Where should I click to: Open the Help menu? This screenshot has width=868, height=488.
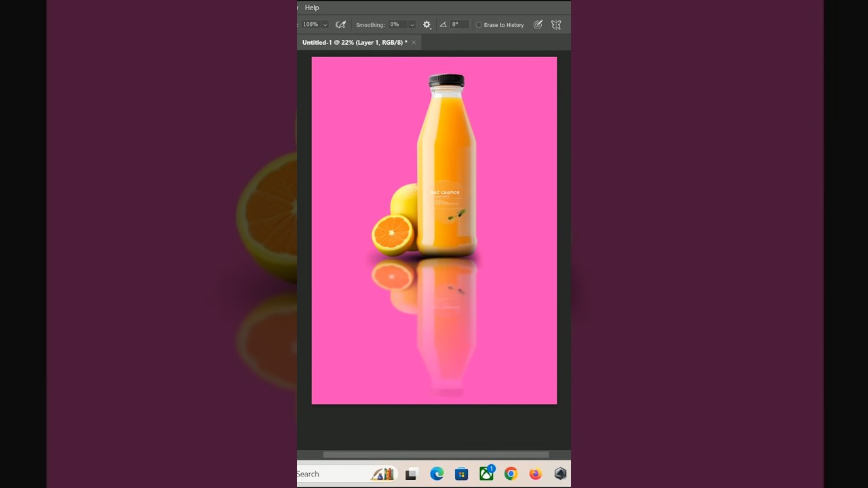312,7
